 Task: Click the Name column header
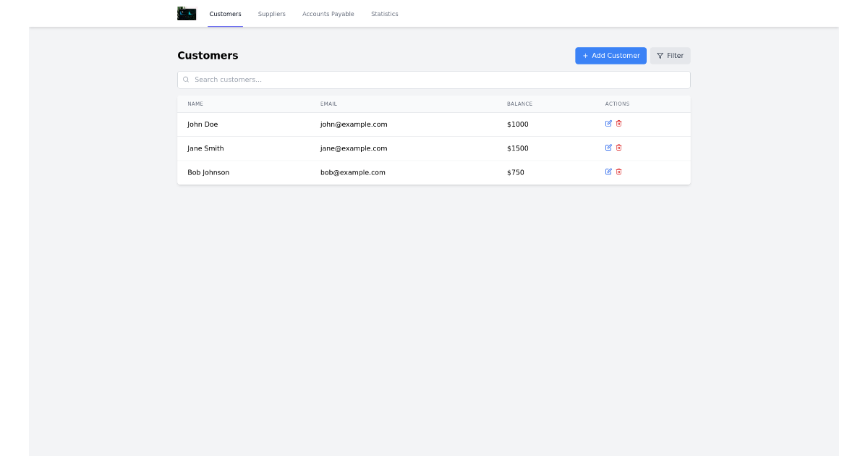tap(195, 104)
